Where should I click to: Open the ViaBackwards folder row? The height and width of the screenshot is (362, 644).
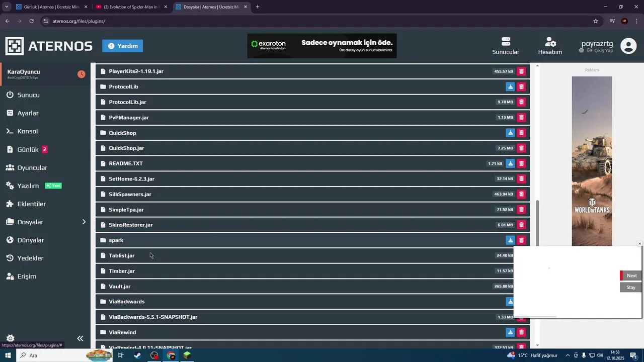(312, 302)
